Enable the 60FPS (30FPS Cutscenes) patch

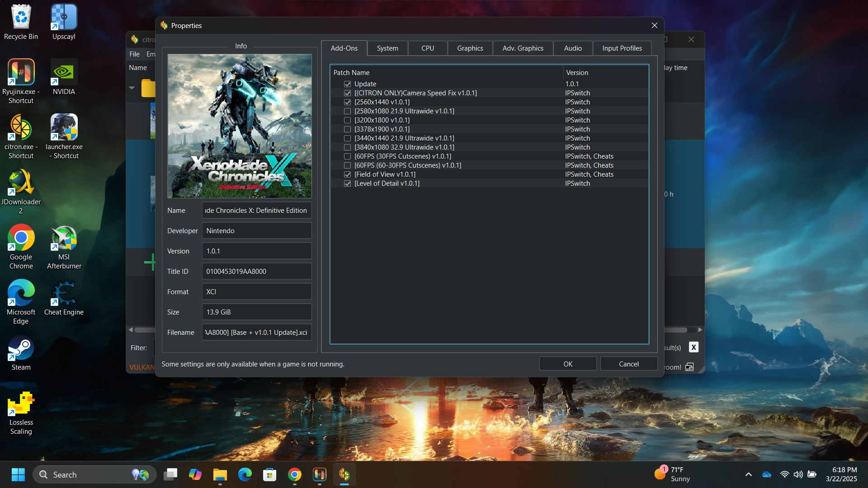pyautogui.click(x=347, y=156)
